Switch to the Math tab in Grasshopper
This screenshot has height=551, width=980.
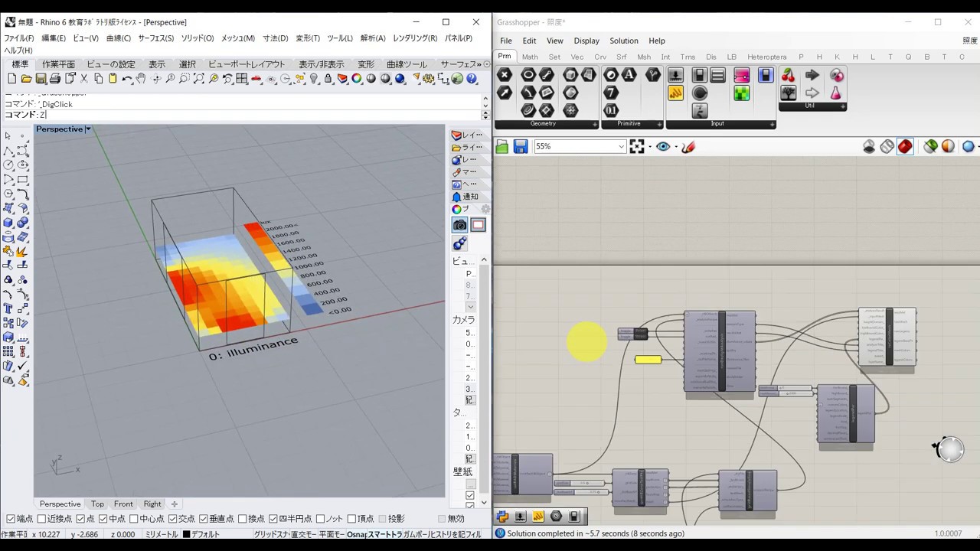pyautogui.click(x=530, y=57)
